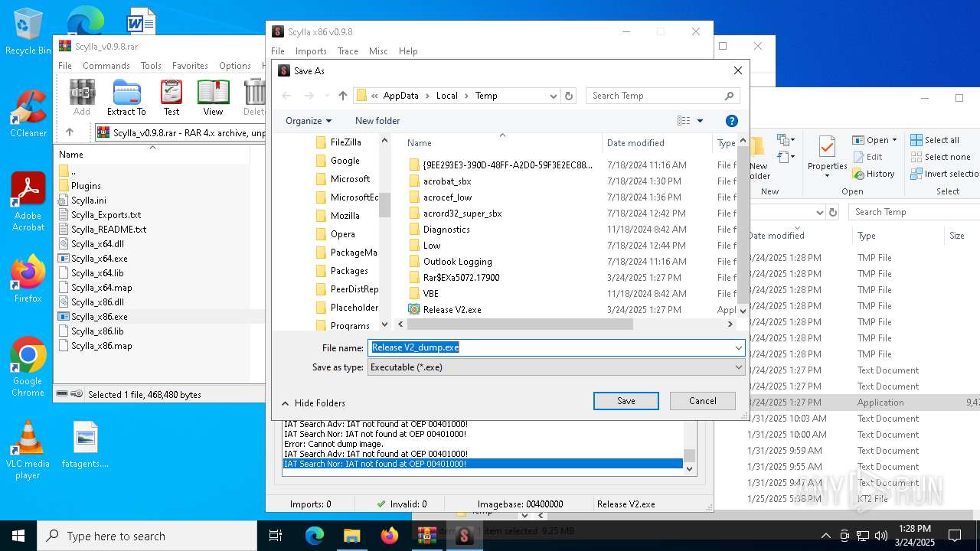Open Google Chrome desktop shortcut

point(28,367)
